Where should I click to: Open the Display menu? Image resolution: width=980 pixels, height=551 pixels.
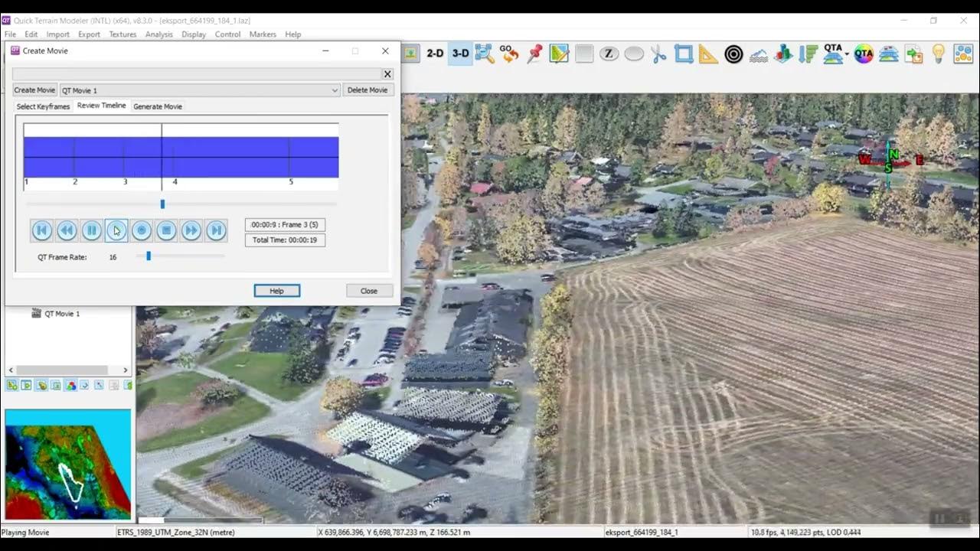(194, 34)
